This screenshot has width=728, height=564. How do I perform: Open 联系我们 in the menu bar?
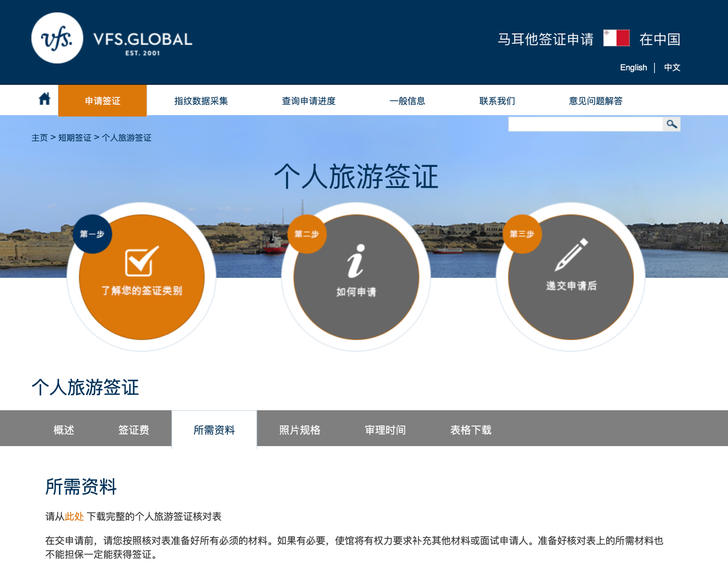coord(497,101)
